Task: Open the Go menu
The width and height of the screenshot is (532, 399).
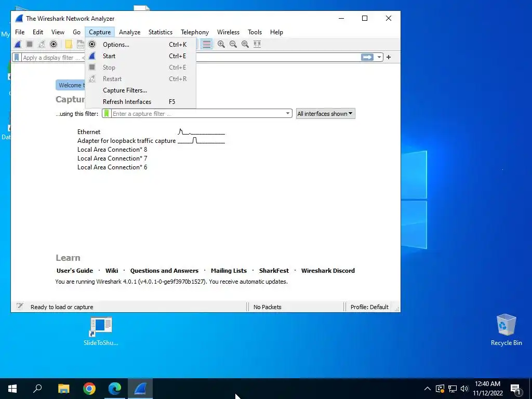Action: point(76,32)
